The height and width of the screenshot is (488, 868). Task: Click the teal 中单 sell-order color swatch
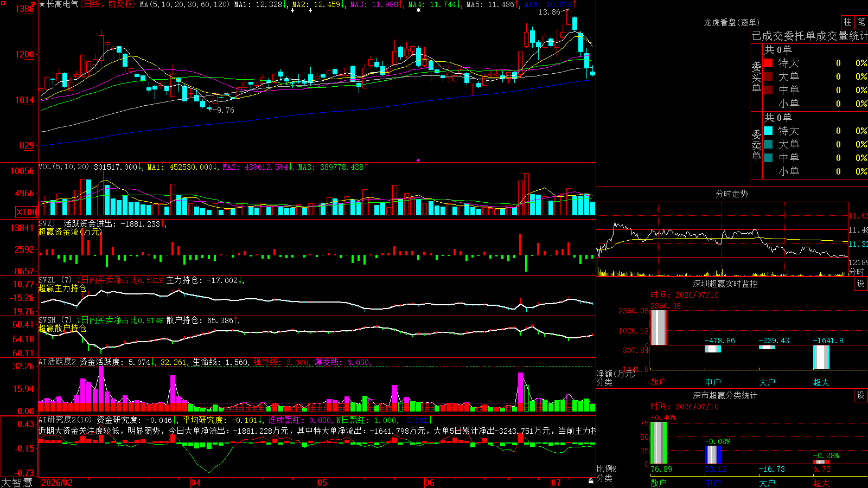pyautogui.click(x=768, y=158)
